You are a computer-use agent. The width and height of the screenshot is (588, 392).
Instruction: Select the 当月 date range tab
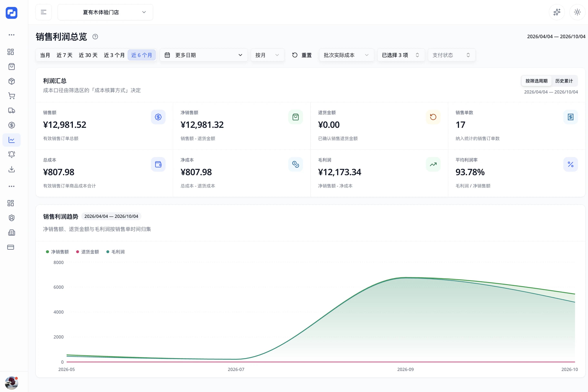pyautogui.click(x=45, y=55)
